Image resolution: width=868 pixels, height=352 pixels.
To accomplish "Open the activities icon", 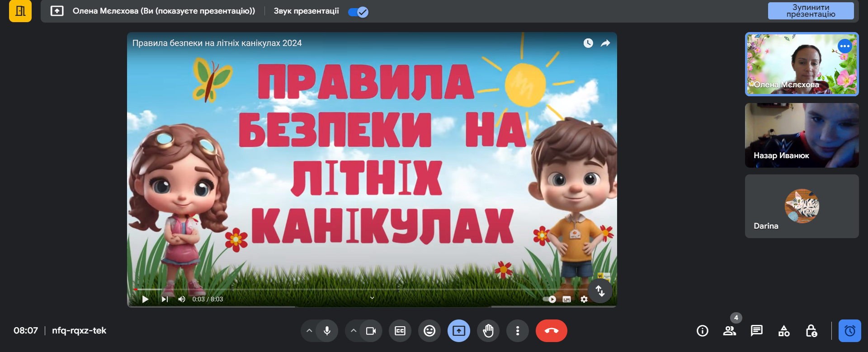I will pyautogui.click(x=784, y=331).
